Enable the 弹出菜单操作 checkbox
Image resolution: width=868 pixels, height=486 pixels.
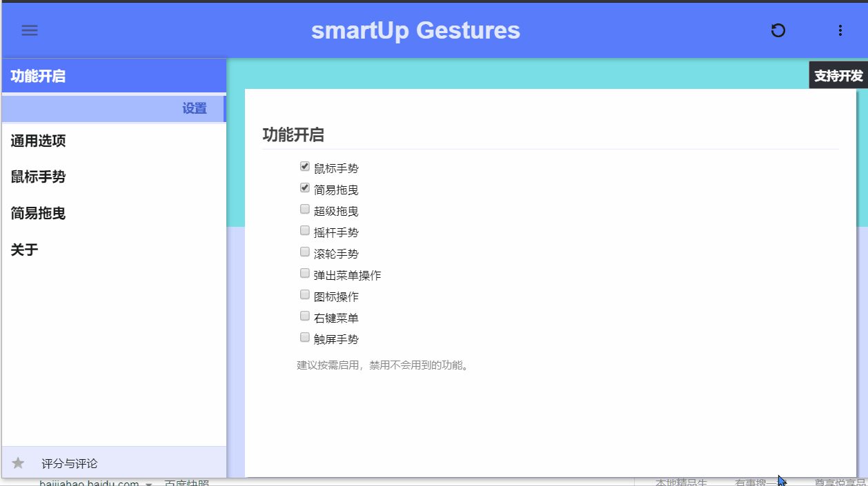coord(305,273)
